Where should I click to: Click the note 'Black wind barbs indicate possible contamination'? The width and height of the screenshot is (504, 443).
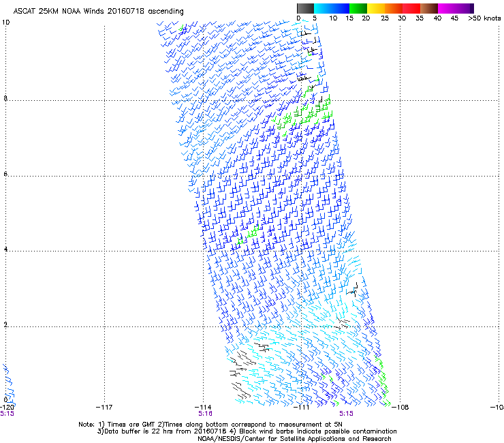(318, 431)
